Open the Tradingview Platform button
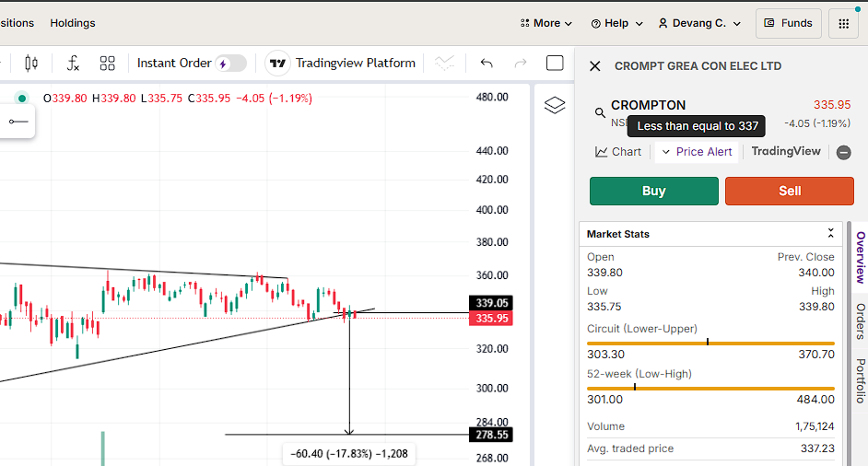 pyautogui.click(x=340, y=64)
